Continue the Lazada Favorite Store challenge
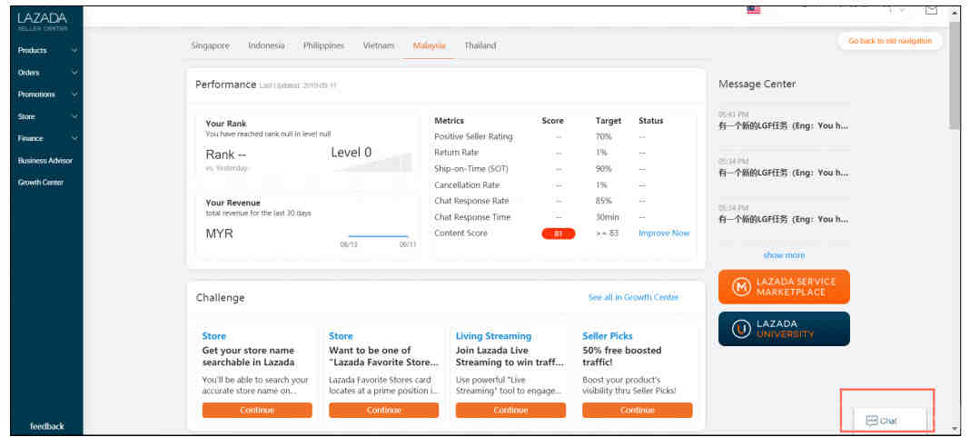 click(384, 410)
